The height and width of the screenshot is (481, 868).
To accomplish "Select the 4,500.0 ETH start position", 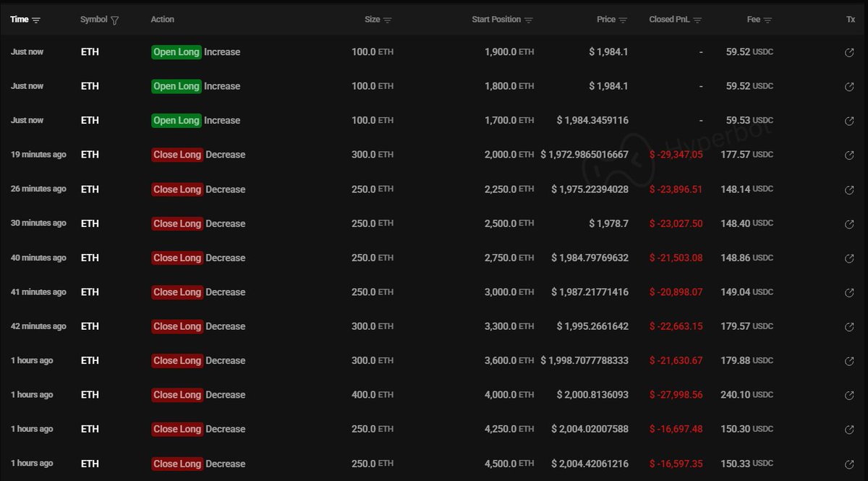I will 509,464.
